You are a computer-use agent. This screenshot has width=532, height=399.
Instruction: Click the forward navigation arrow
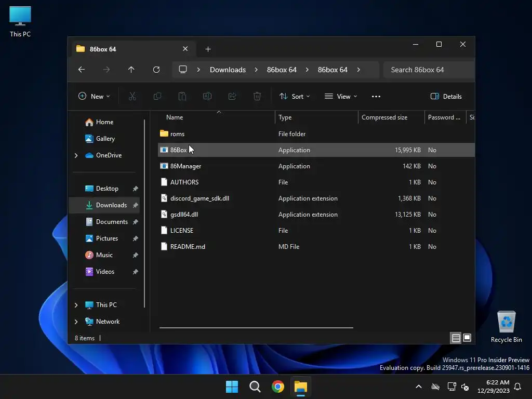coord(107,70)
